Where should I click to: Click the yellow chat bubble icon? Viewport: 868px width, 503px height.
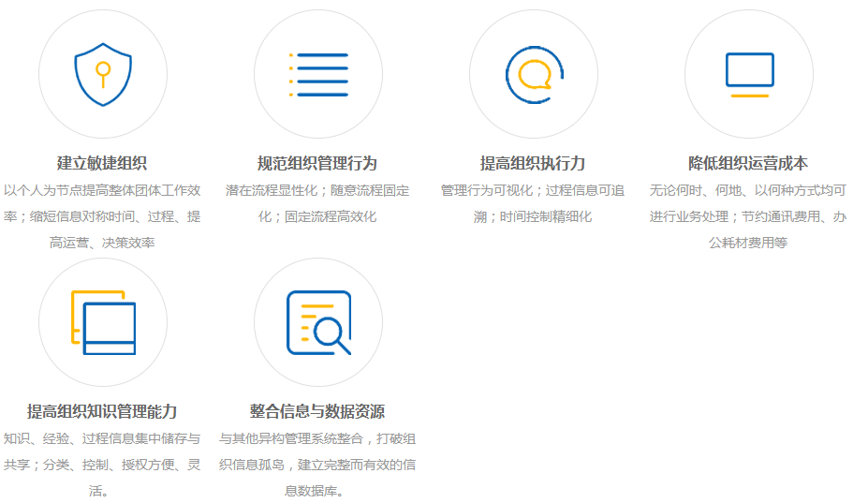pyautogui.click(x=534, y=74)
